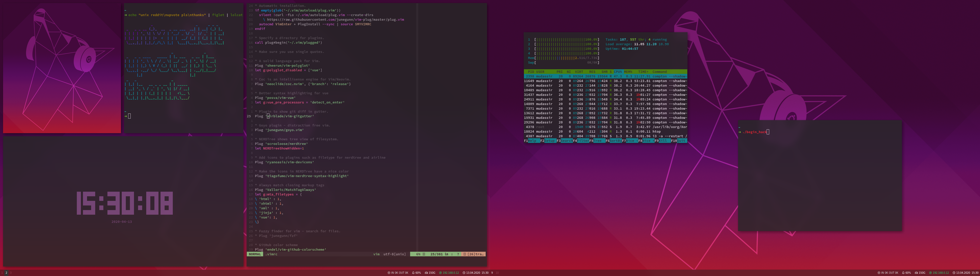Viewport: 980px width, 276px height.
Task: Sort htop by PID column header
Action: click(531, 72)
